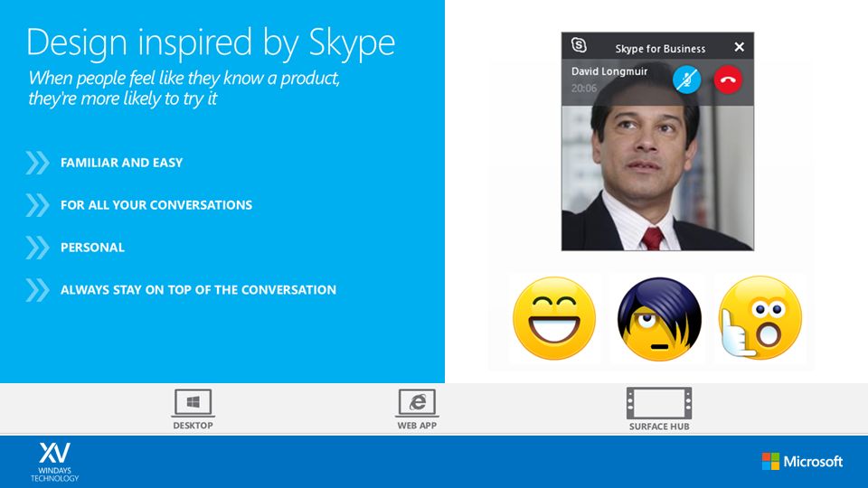Click the emo emoticon with purple hair

[659, 319]
